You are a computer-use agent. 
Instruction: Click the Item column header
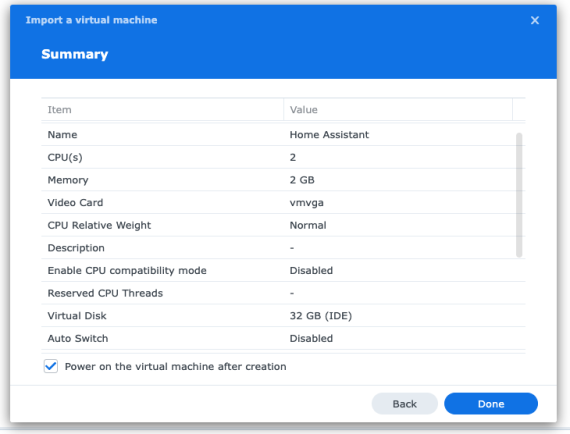pyautogui.click(x=162, y=109)
